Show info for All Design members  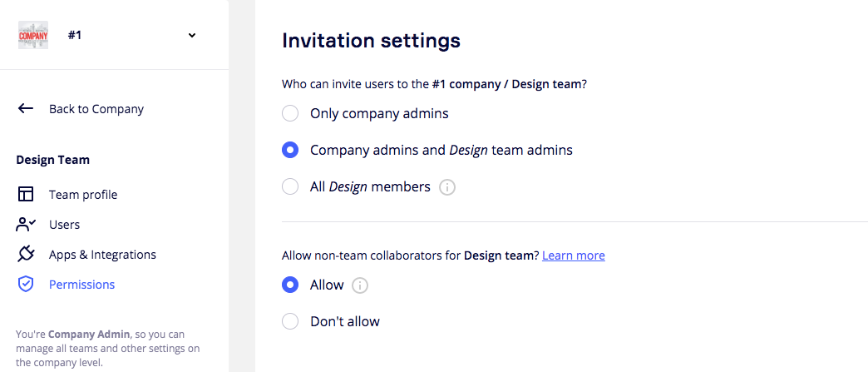pos(447,187)
